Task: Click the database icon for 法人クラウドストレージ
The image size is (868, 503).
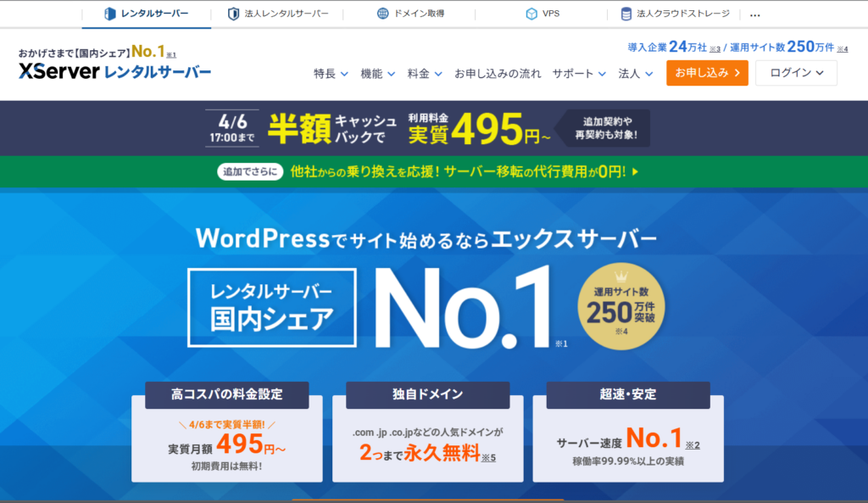Action: click(626, 14)
